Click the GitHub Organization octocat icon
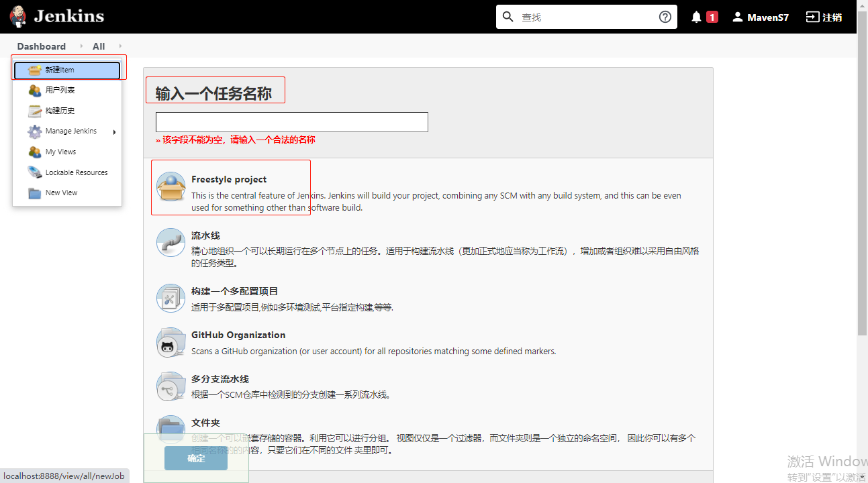This screenshot has height=483, width=868. click(x=171, y=342)
